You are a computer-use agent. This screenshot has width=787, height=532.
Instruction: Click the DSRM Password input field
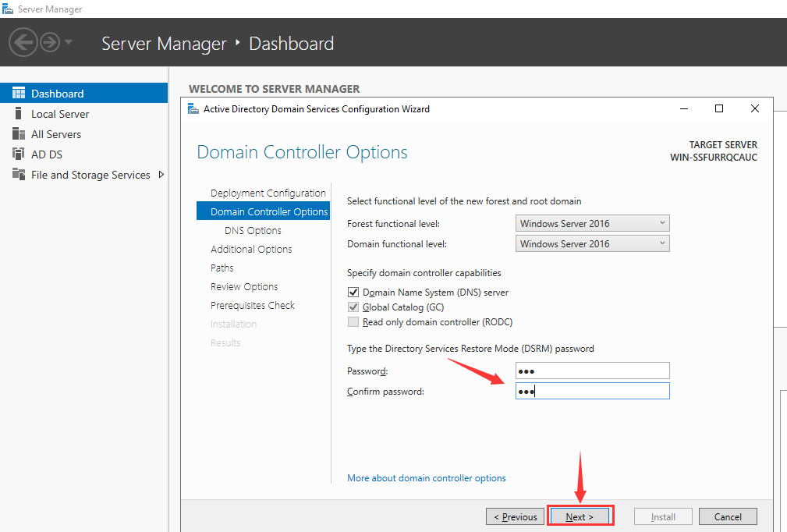(592, 371)
